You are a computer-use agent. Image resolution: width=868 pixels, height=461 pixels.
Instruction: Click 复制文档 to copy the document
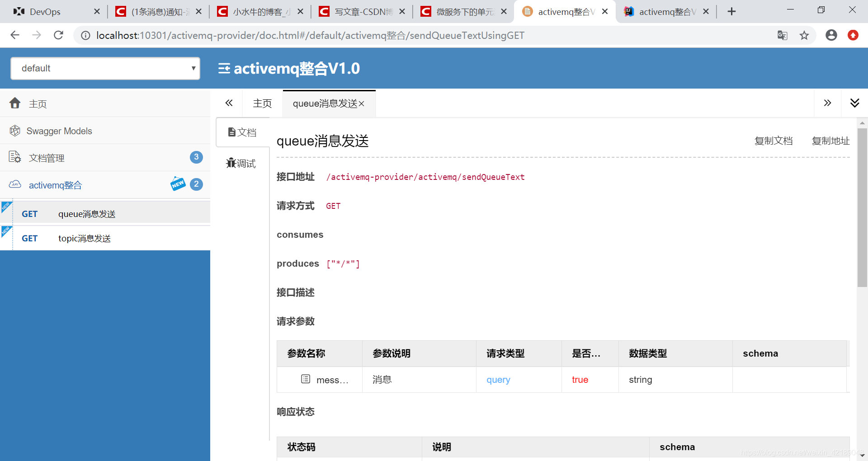pos(774,141)
